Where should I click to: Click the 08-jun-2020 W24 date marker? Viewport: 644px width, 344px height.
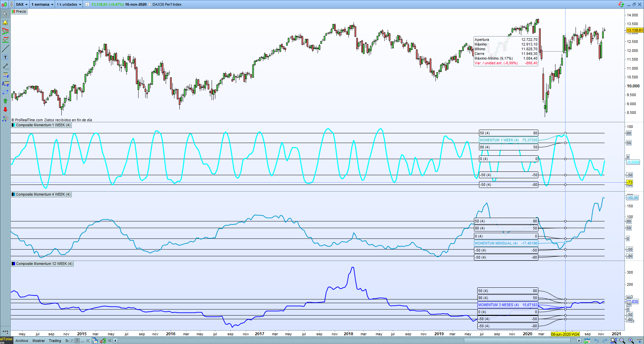(x=565, y=334)
